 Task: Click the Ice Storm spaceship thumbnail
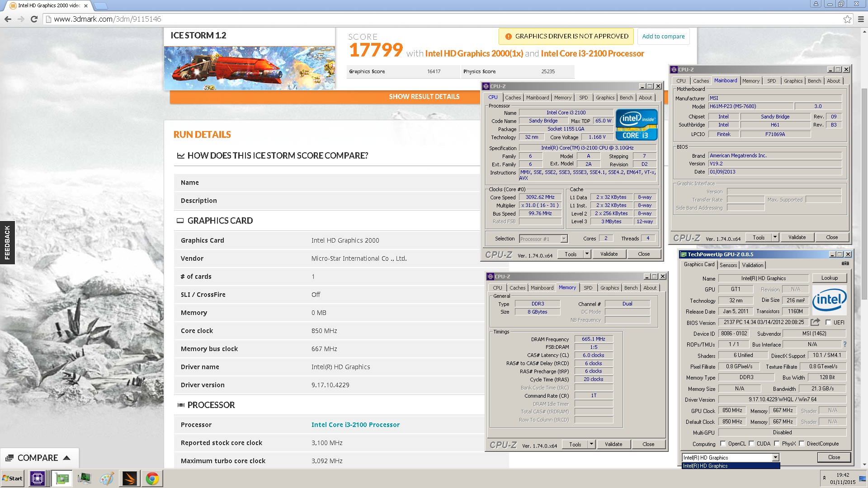pos(250,68)
